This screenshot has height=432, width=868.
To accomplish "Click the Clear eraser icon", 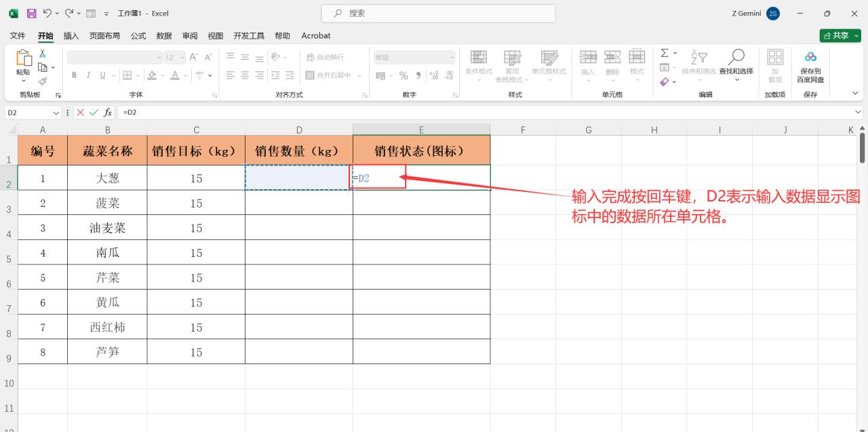I will [x=665, y=81].
